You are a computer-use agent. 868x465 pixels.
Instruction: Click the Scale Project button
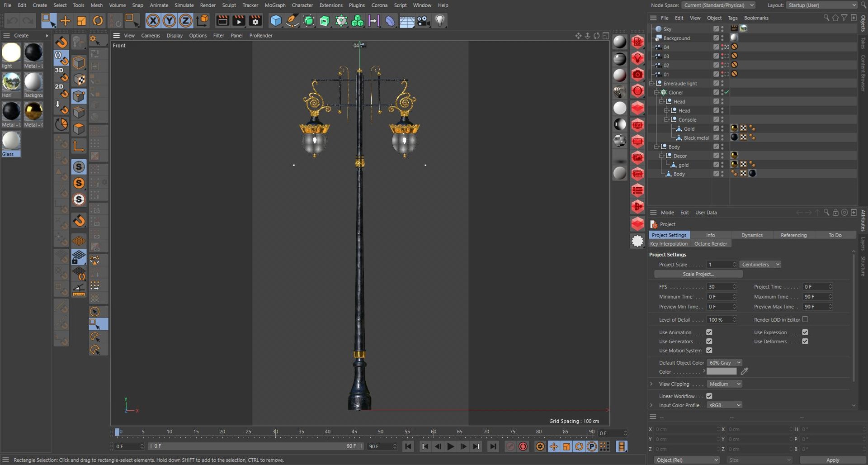(698, 274)
